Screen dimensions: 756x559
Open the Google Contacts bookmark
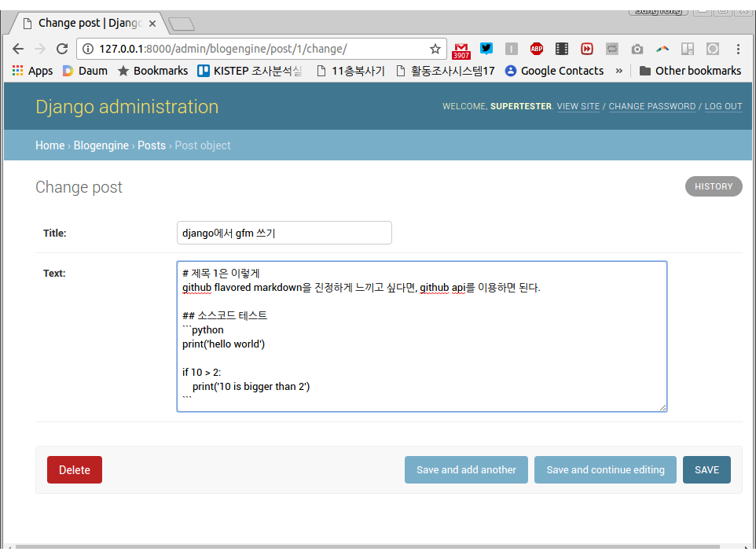tap(554, 71)
